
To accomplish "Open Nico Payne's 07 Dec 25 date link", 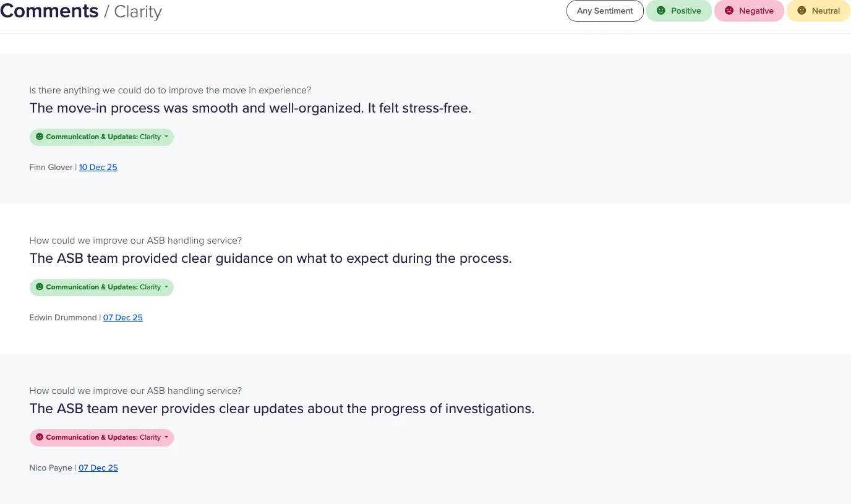I will pyautogui.click(x=98, y=468).
